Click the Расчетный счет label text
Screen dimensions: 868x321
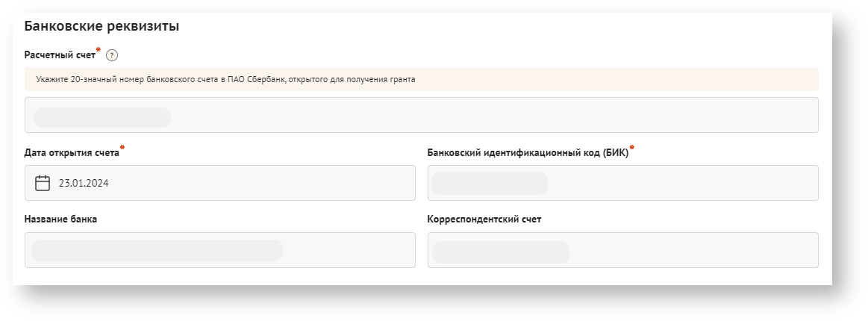pos(60,55)
